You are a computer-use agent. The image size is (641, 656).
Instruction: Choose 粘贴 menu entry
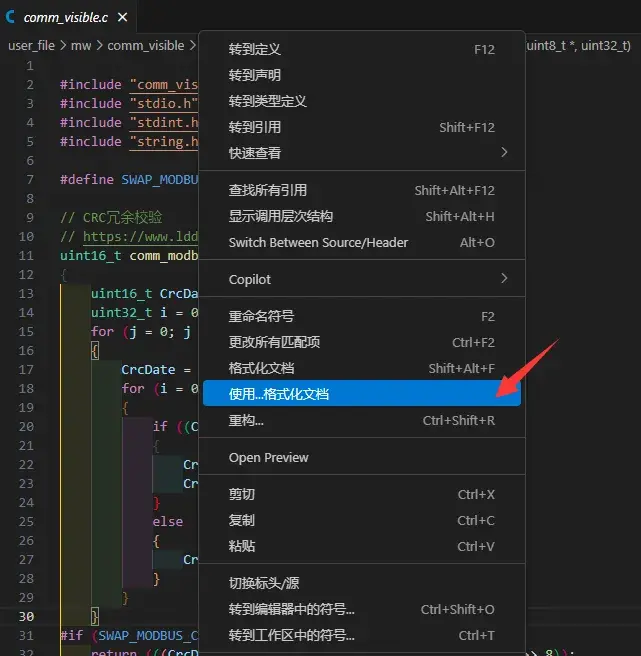click(x=362, y=546)
